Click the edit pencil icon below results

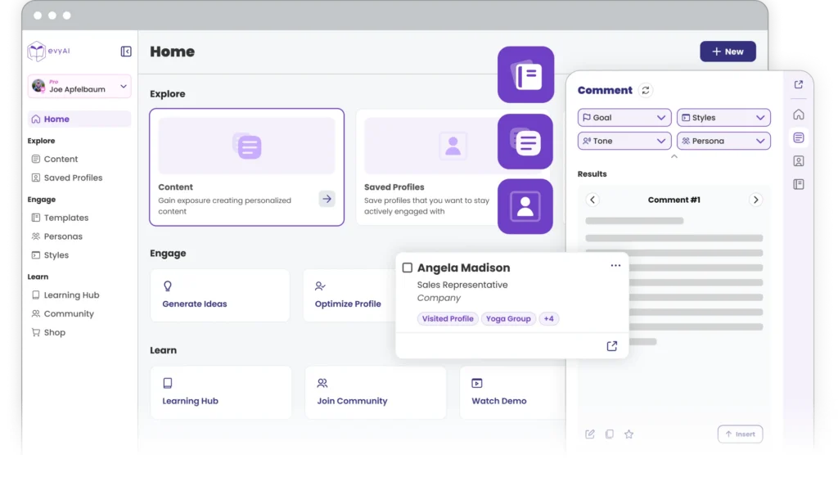590,434
